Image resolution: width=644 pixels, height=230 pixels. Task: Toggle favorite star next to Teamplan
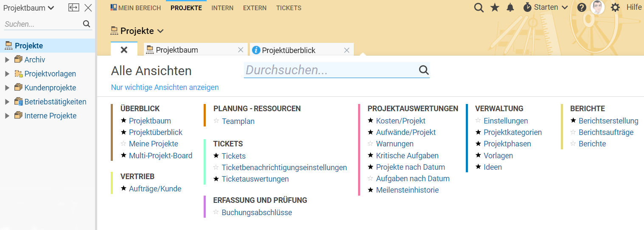(x=216, y=121)
